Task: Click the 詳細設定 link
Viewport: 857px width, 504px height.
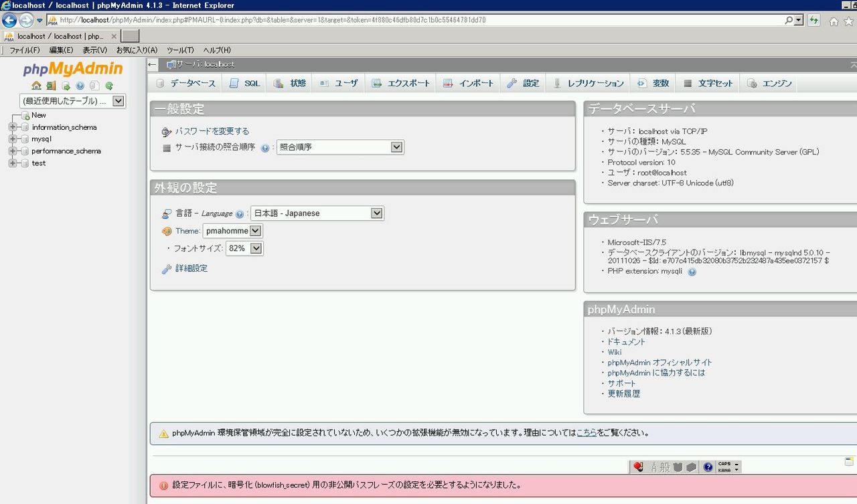Action: point(191,268)
